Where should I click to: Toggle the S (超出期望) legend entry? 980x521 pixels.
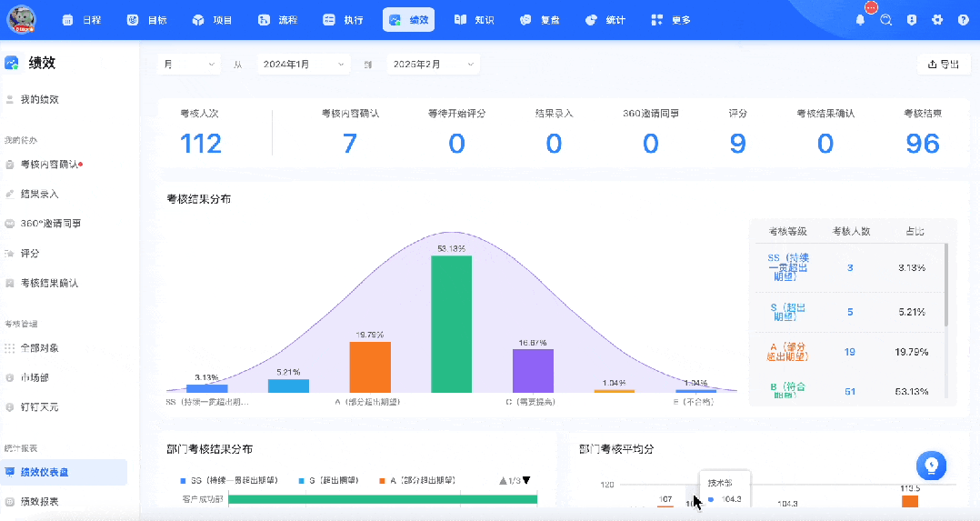(329, 480)
